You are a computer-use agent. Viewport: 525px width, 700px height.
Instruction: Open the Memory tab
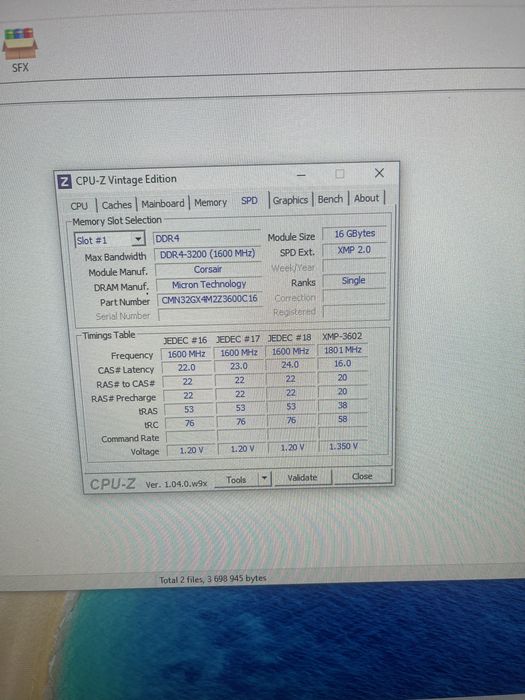(210, 202)
